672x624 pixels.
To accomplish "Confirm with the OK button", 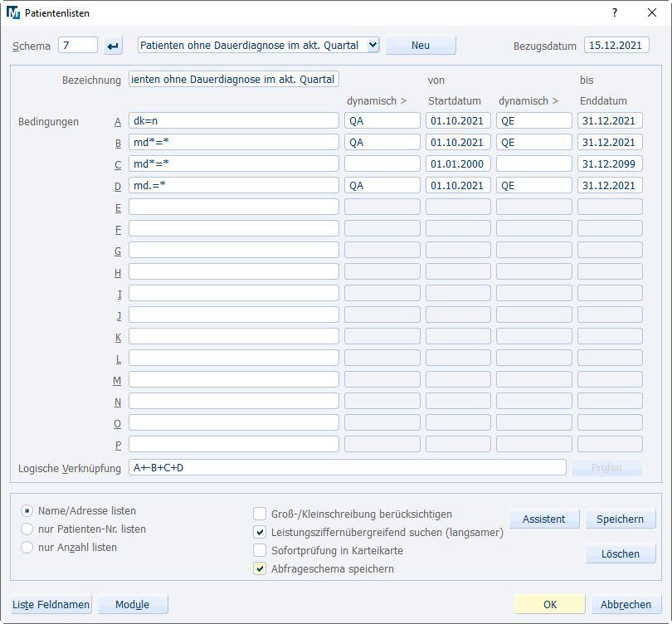I will [550, 604].
